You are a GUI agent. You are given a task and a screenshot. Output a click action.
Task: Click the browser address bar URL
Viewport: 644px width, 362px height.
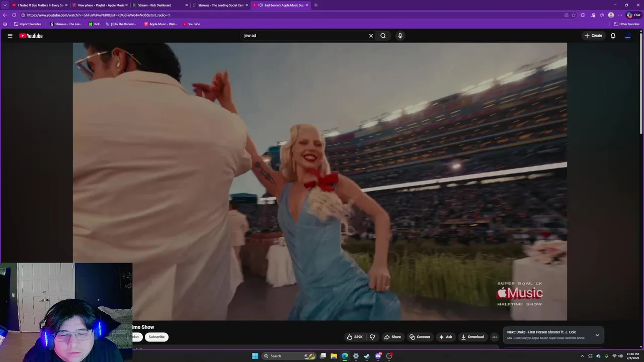click(98, 15)
